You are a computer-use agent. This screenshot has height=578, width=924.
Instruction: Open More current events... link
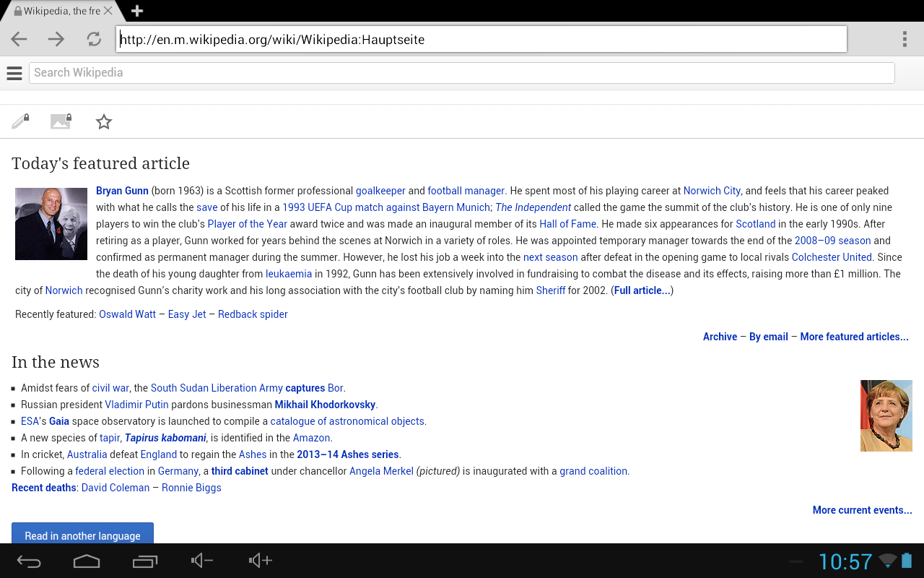863,510
